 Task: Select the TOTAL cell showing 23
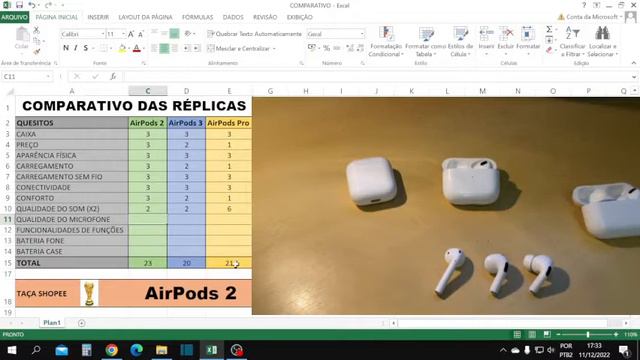pos(148,263)
